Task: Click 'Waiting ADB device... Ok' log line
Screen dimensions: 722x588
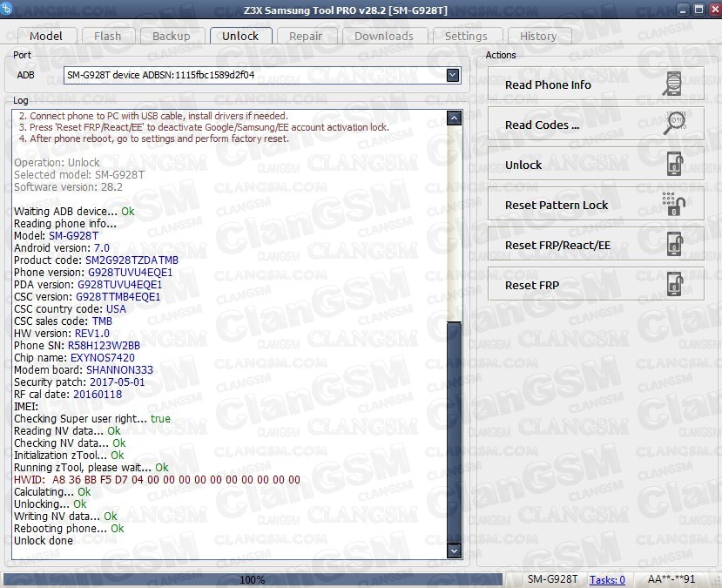Action: coord(74,212)
